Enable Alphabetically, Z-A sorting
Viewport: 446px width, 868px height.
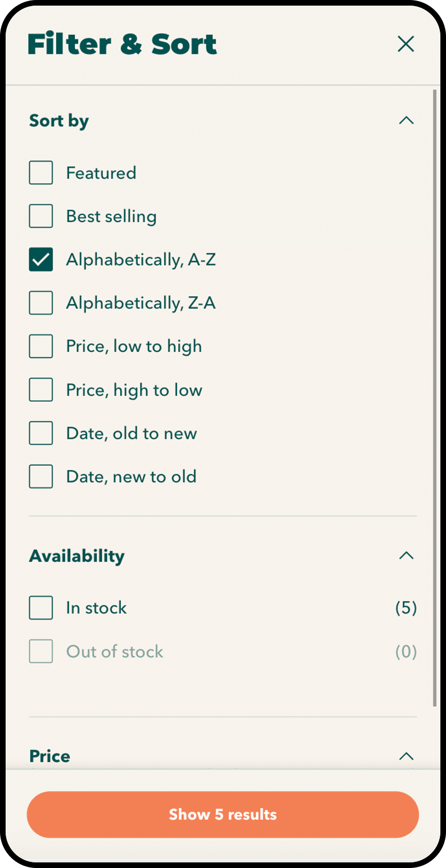tap(41, 303)
